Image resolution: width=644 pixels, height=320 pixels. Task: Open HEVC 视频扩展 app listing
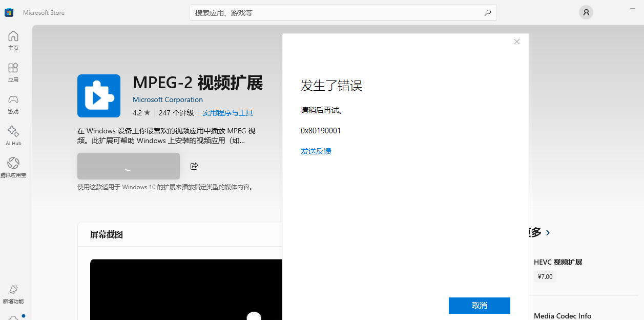(558, 262)
